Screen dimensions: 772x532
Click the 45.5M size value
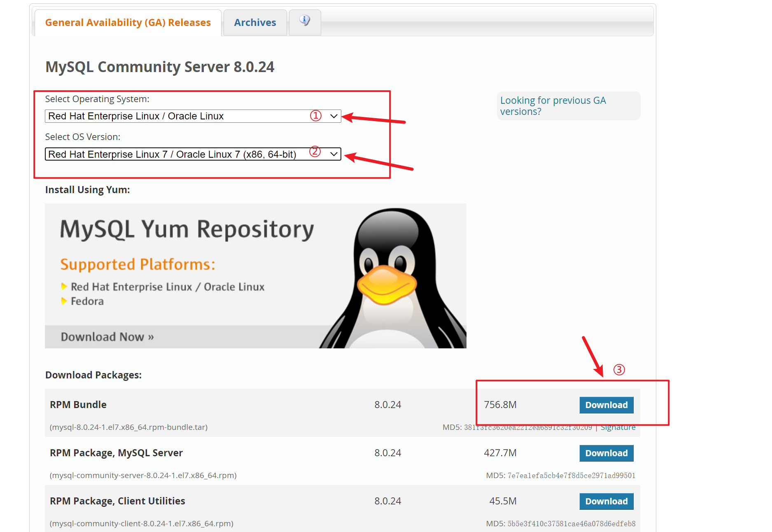click(x=503, y=501)
